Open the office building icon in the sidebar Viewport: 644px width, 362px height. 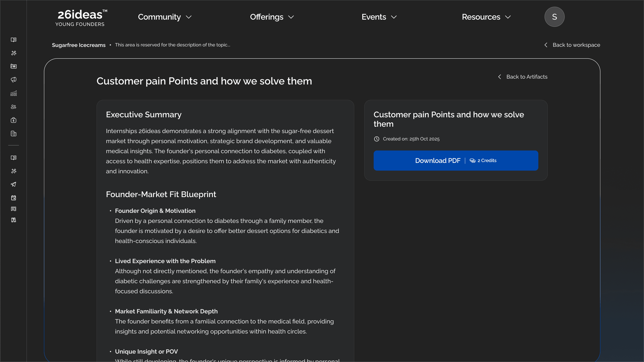point(13,133)
